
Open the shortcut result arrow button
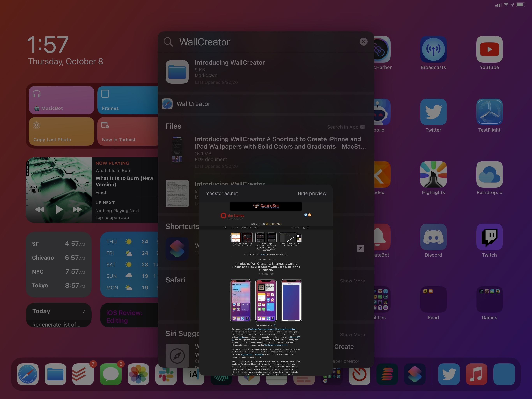[360, 249]
